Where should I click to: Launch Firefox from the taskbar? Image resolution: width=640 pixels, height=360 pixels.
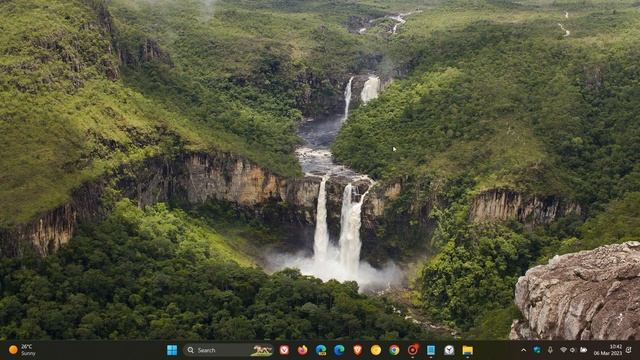point(302,350)
